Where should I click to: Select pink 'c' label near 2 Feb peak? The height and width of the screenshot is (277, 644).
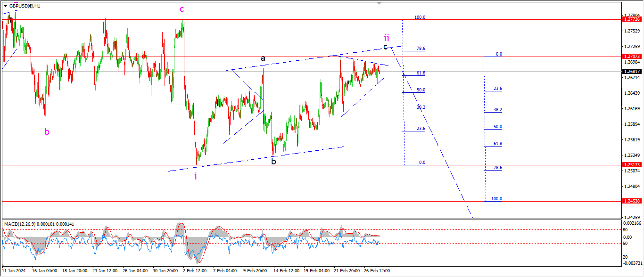pyautogui.click(x=182, y=9)
